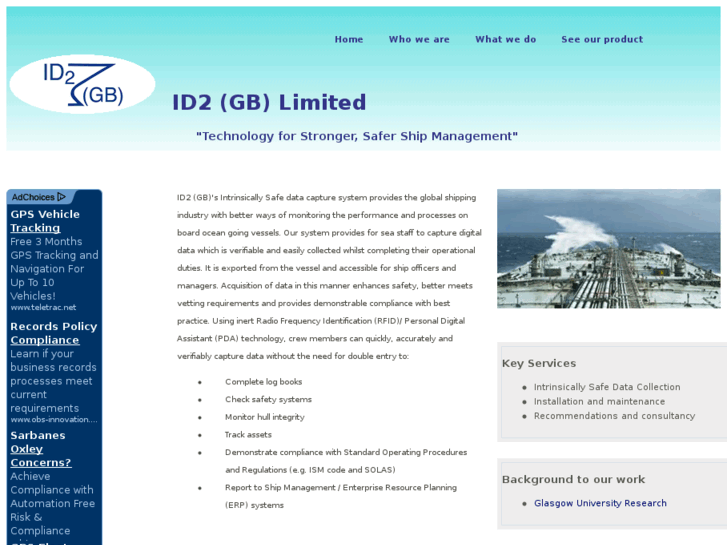
Task: Click the AdChoices label
Action: (33, 197)
